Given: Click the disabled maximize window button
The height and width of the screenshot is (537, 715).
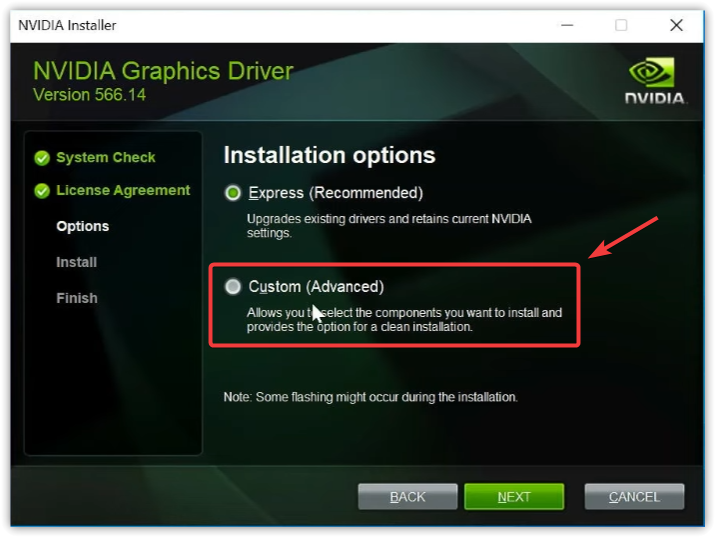Looking at the screenshot, I should [621, 25].
